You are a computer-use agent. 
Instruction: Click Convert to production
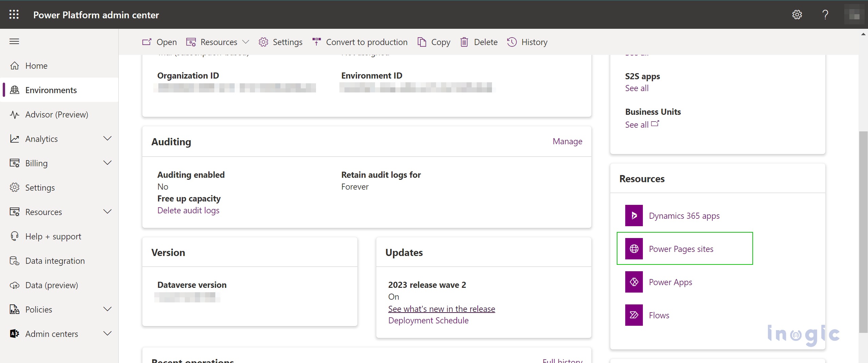360,42
